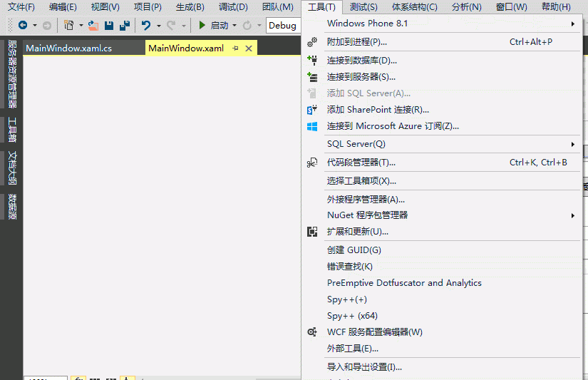Click the Extensions and Updates icon
The image size is (588, 380).
[x=312, y=232]
